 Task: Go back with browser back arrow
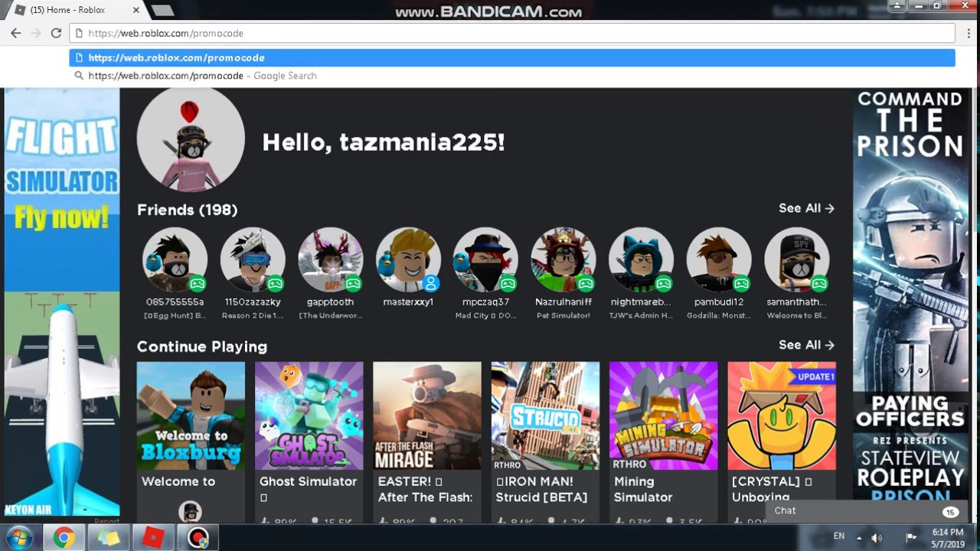(x=15, y=34)
